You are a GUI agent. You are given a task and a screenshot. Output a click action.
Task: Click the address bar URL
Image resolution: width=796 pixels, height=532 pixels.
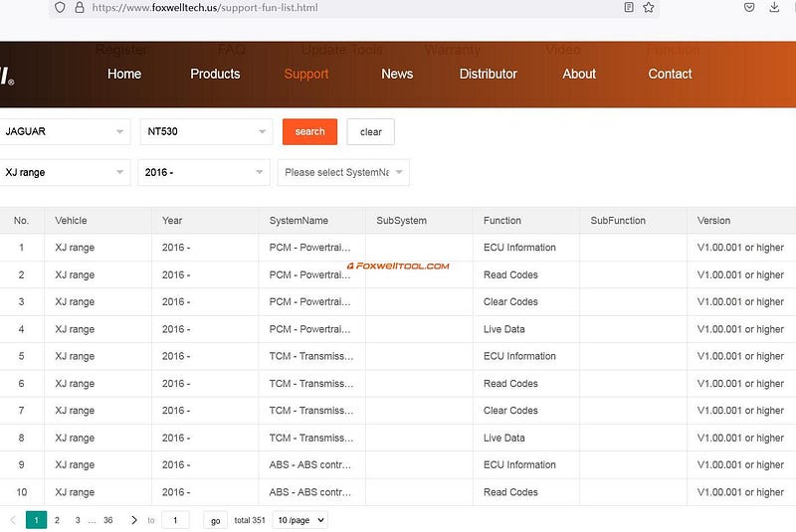205,8
